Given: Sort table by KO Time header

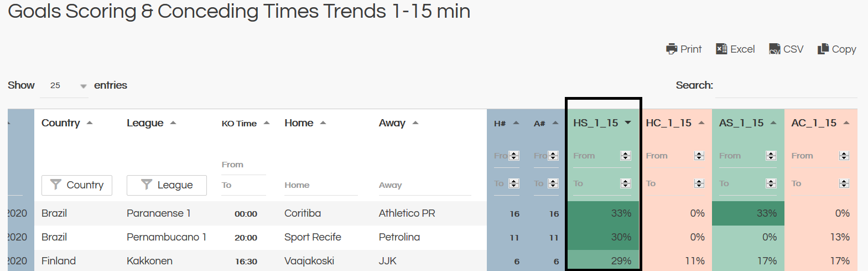Looking at the screenshot, I should click(239, 124).
